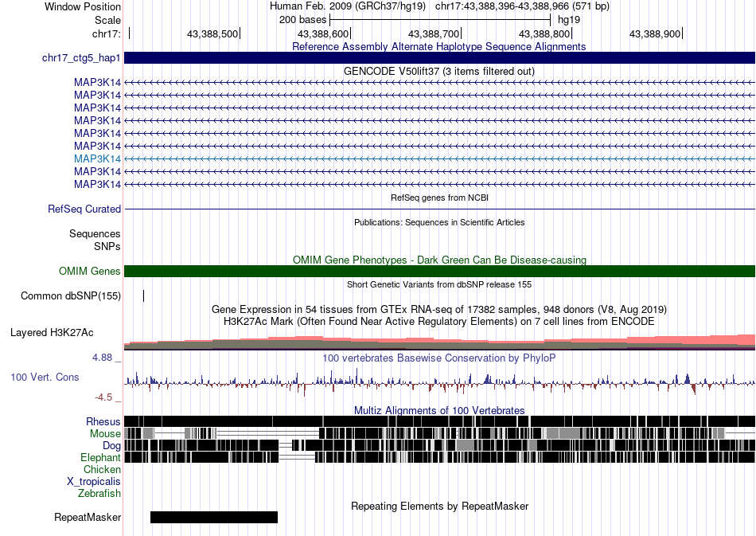Open the GENCODE V50lift37 track title
The image size is (756, 536).
pos(438,71)
